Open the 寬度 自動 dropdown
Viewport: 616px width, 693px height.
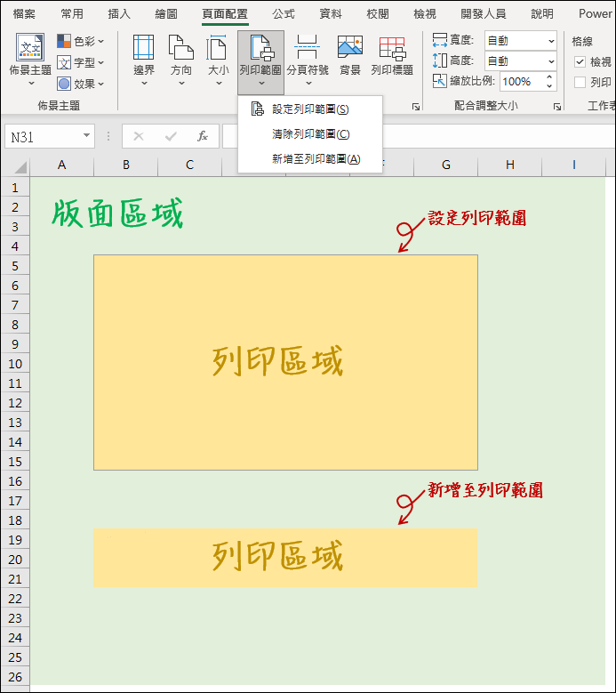pos(551,41)
